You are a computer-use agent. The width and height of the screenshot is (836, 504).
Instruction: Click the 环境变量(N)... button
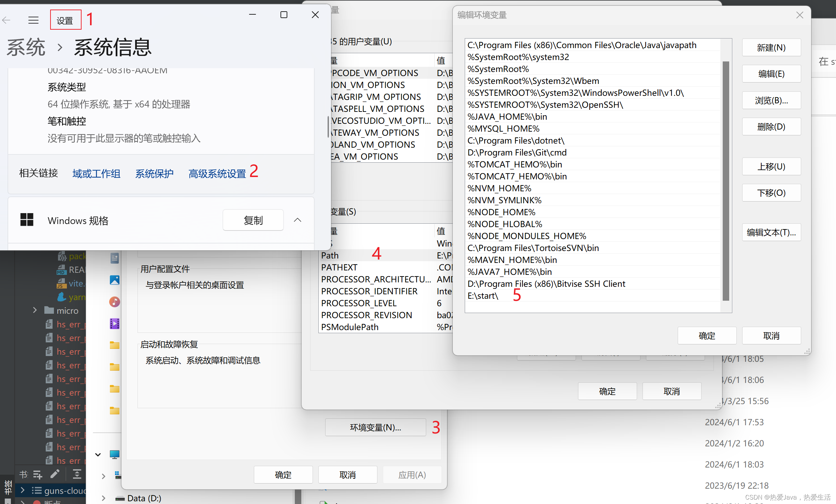point(375,427)
